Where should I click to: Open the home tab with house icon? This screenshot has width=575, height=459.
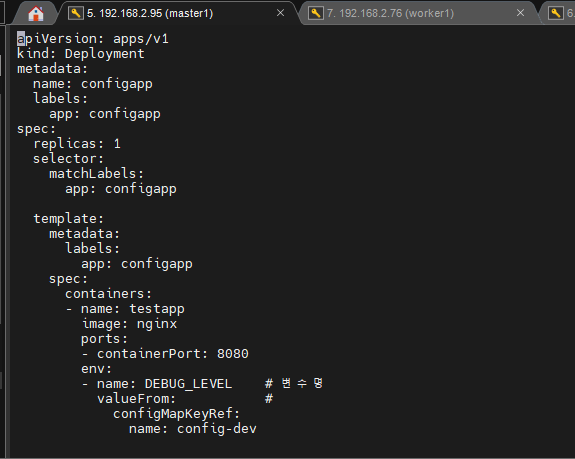point(36,14)
